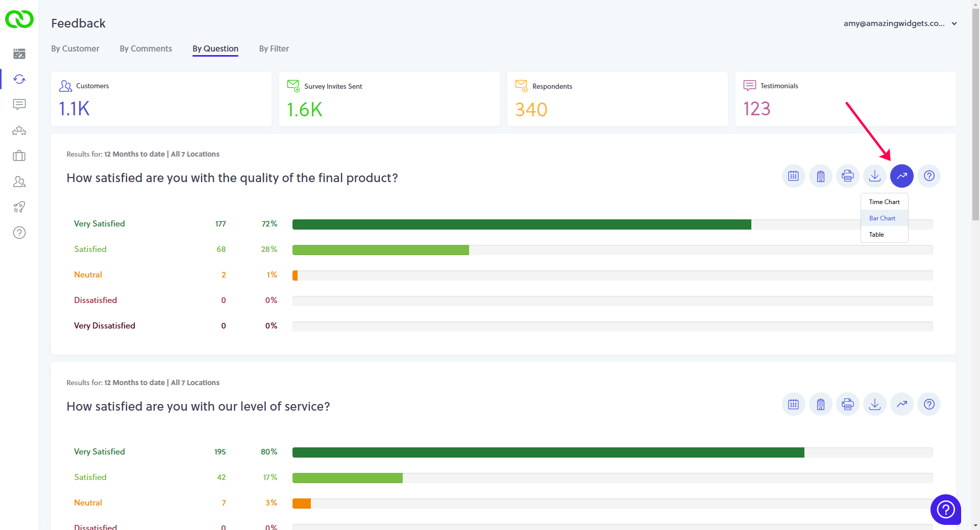Image resolution: width=980 pixels, height=530 pixels.
Task: Open the comments sidebar icon
Action: click(x=19, y=105)
